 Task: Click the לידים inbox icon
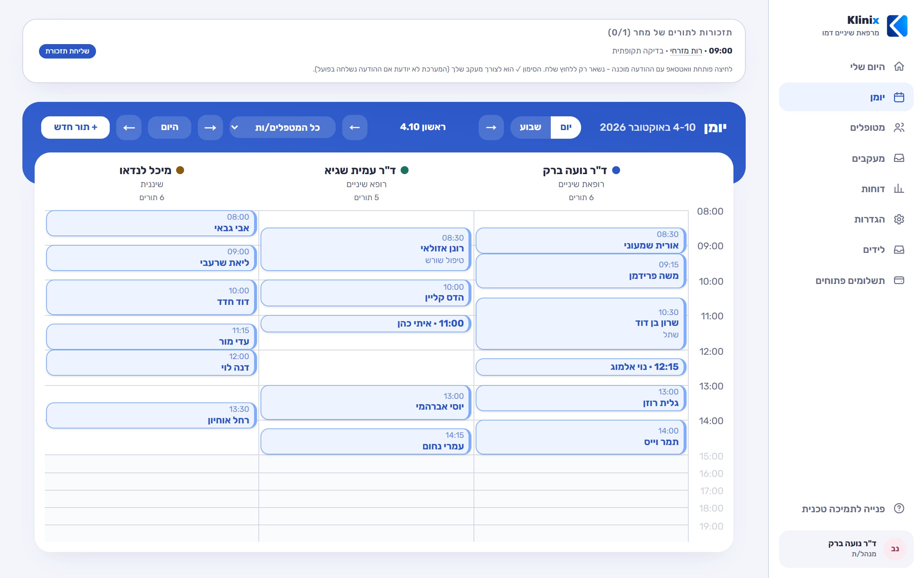coord(899,250)
